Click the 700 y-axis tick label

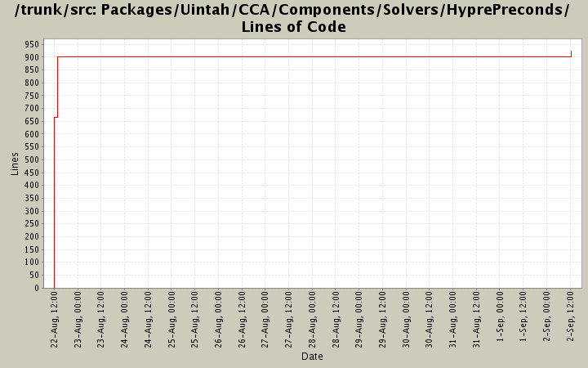[x=32, y=108]
